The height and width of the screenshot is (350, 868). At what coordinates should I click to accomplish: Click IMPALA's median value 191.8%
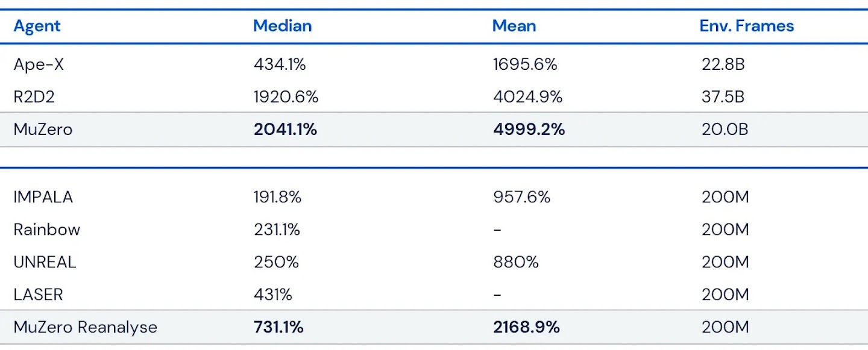coord(277,197)
